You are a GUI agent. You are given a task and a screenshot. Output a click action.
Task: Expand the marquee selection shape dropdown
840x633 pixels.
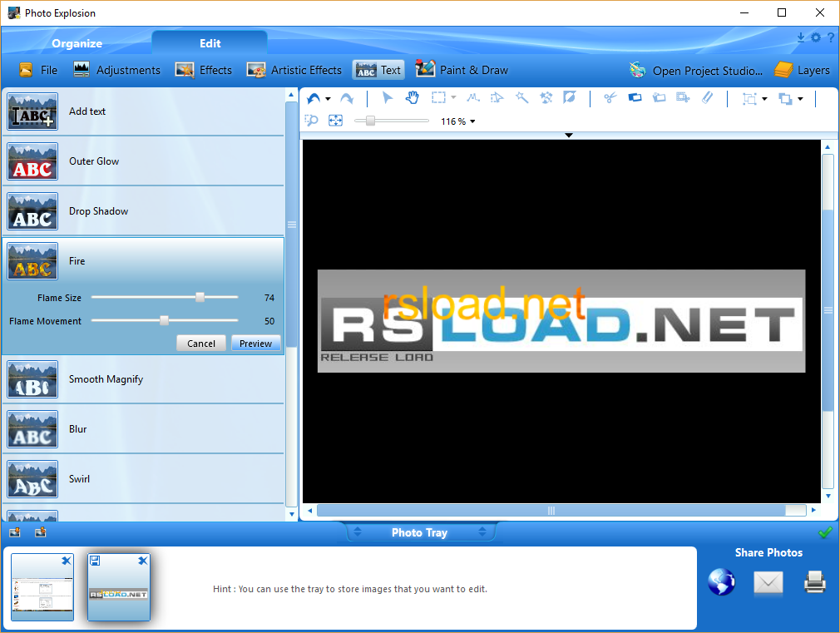454,97
